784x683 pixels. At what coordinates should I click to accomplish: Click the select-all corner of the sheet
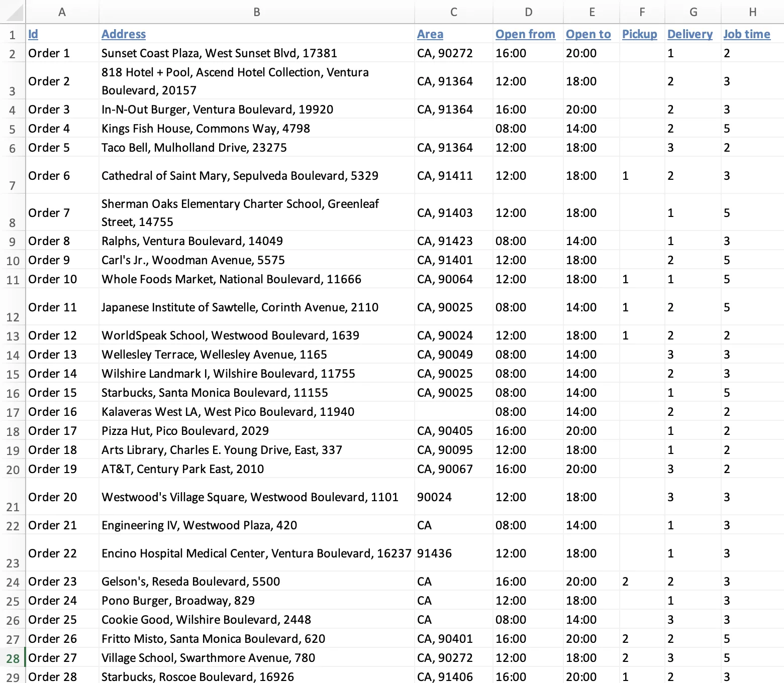point(13,12)
